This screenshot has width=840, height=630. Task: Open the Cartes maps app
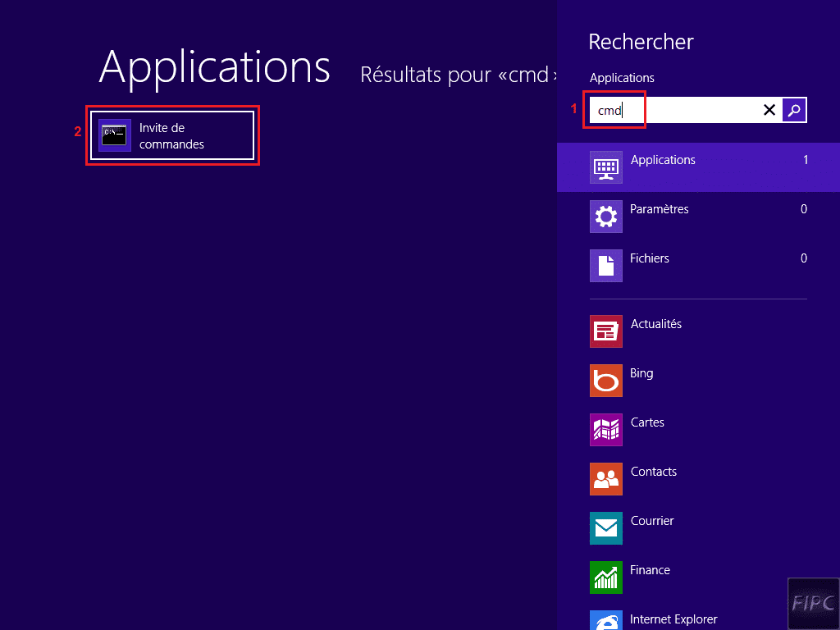click(605, 430)
